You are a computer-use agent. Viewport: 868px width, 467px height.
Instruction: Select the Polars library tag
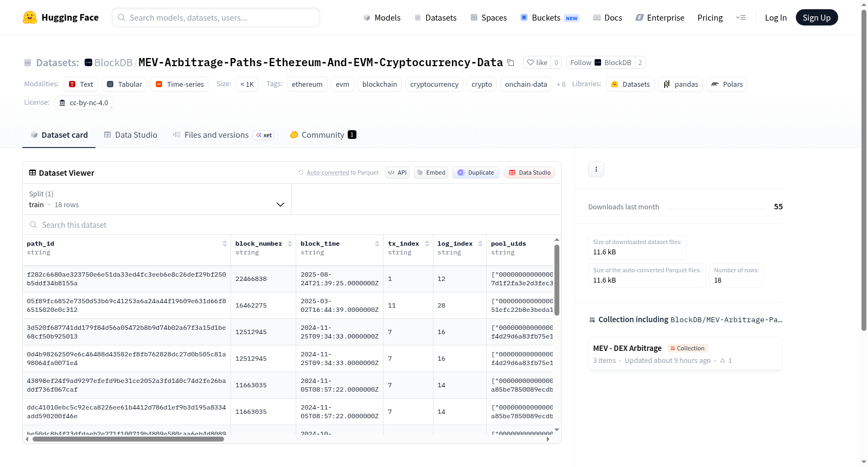point(727,84)
